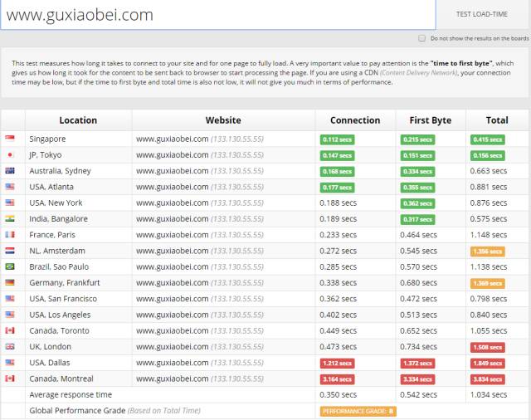The width and height of the screenshot is (531, 420).
Task: Click the Netherlands flag icon for Amsterdam
Action: coord(10,251)
